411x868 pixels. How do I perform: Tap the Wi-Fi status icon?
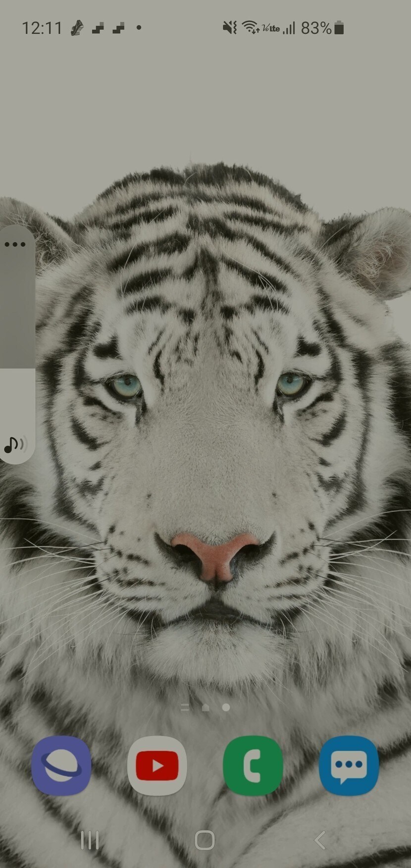coord(251,27)
